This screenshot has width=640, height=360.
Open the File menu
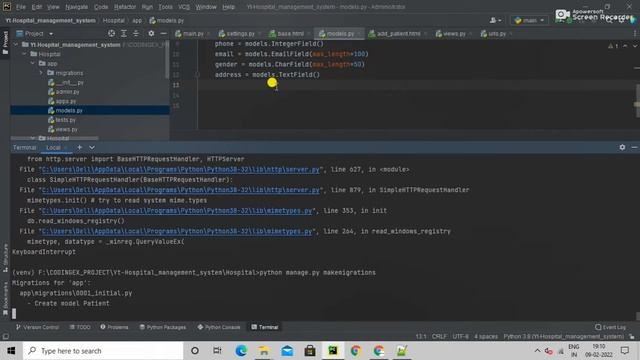20,7
